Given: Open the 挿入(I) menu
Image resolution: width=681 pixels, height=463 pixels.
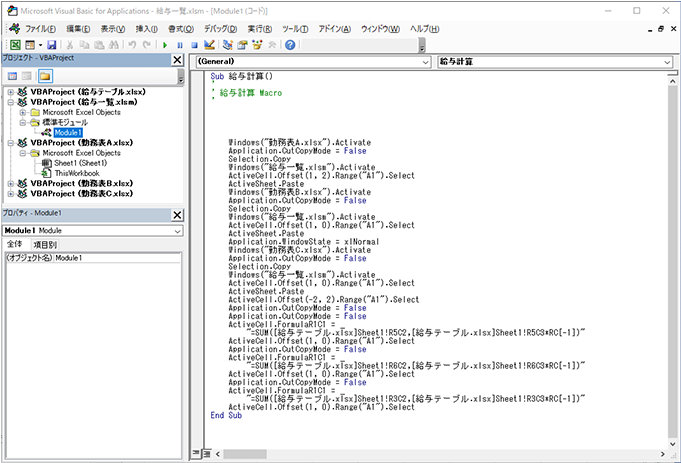Looking at the screenshot, I should 147,29.
